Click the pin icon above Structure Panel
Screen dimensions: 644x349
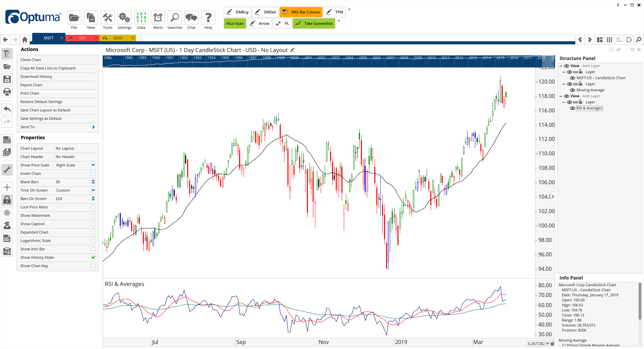click(619, 50)
